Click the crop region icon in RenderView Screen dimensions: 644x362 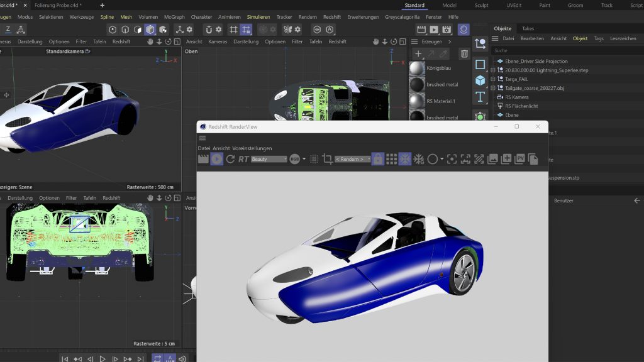pos(327,159)
